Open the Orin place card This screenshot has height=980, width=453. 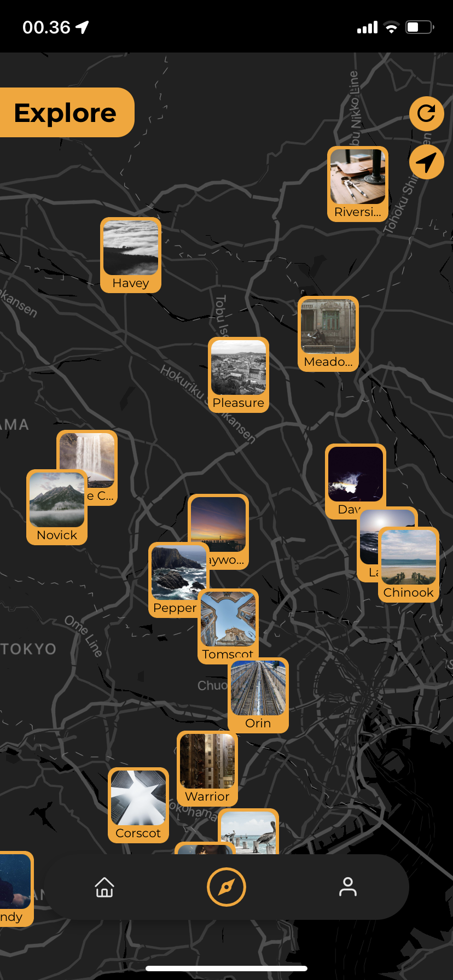click(258, 695)
